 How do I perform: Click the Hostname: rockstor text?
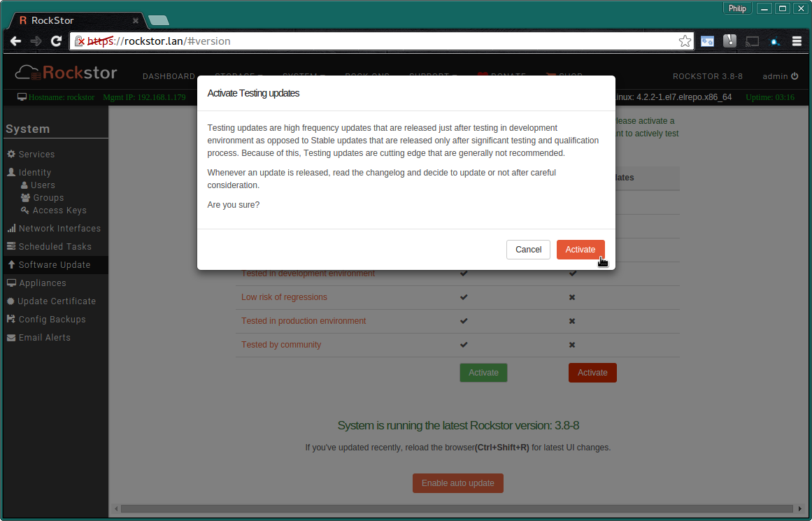click(x=61, y=97)
